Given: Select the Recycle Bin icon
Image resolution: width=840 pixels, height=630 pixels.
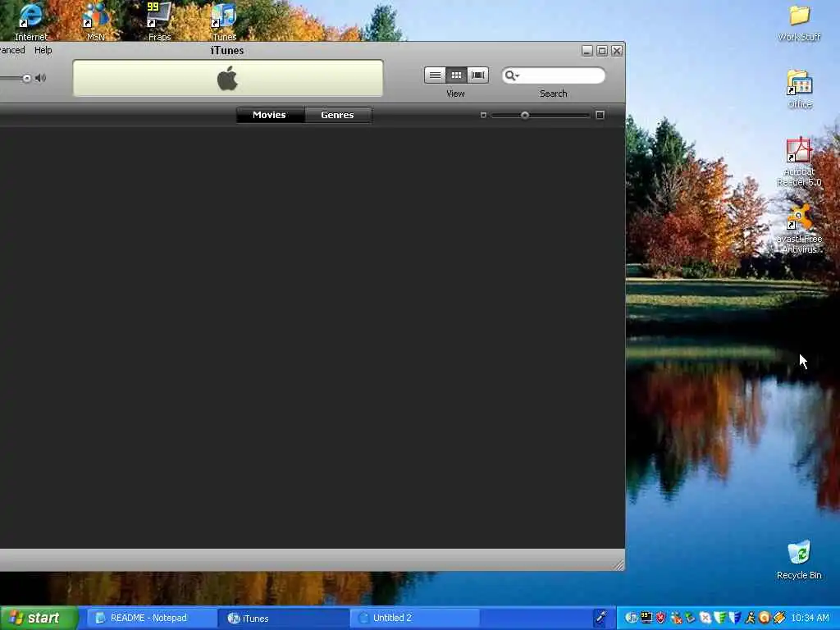Looking at the screenshot, I should point(799,560).
